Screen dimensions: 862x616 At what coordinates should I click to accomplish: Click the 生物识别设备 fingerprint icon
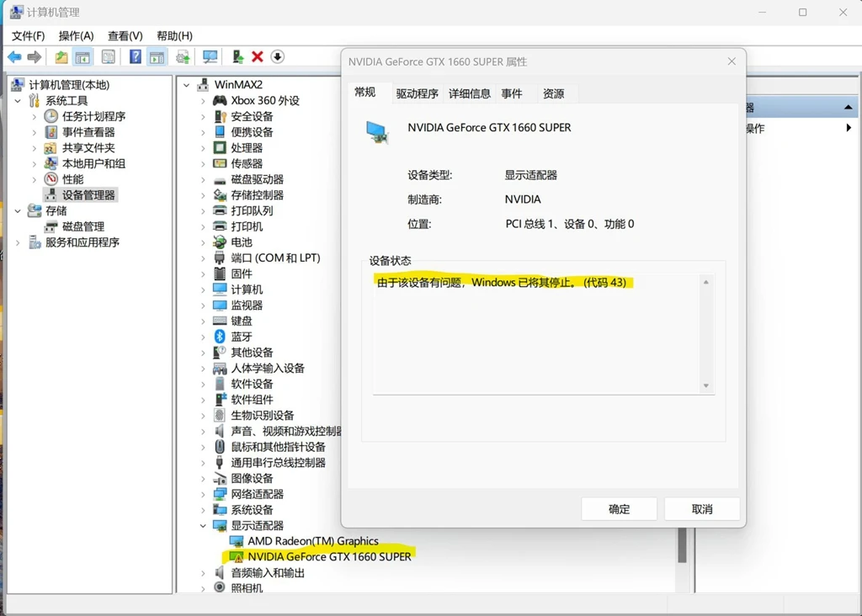click(220, 415)
